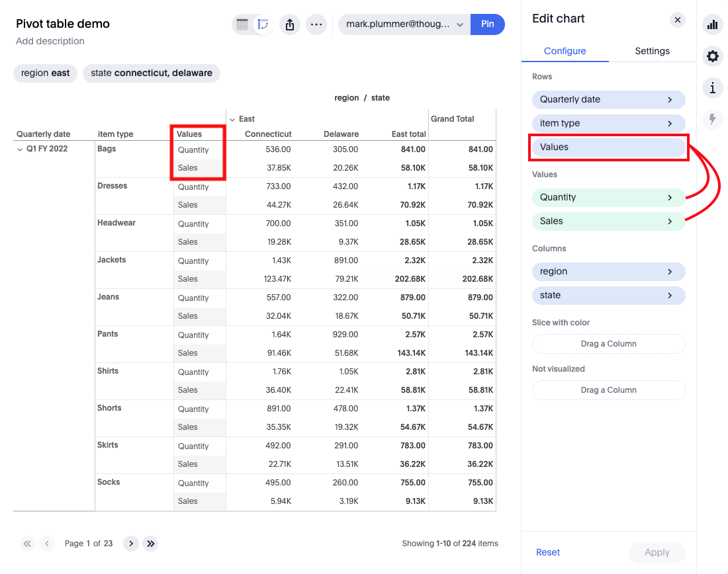Switch to the Settings tab
Screen dimensions: 728x574
pos(652,51)
